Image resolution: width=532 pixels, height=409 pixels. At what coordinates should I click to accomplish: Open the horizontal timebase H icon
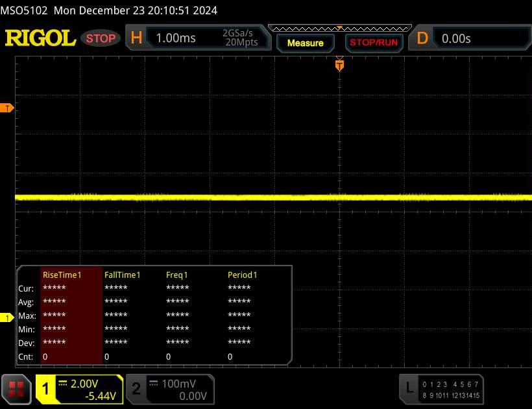[x=136, y=38]
